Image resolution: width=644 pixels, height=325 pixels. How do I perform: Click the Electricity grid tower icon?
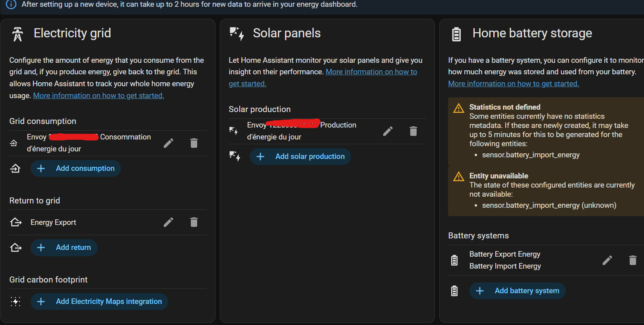(17, 34)
